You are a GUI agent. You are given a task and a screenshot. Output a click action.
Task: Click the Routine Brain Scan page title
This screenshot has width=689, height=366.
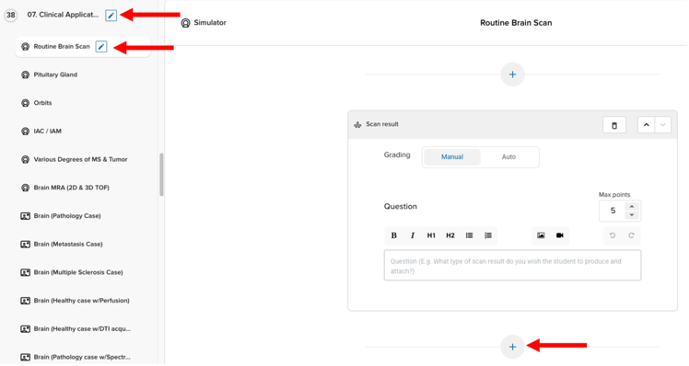(516, 23)
